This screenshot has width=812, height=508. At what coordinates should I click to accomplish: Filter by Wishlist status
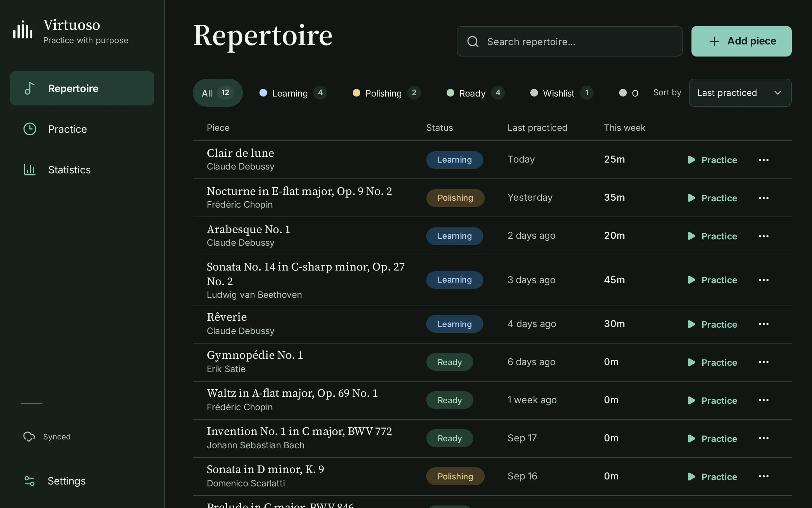pyautogui.click(x=562, y=93)
